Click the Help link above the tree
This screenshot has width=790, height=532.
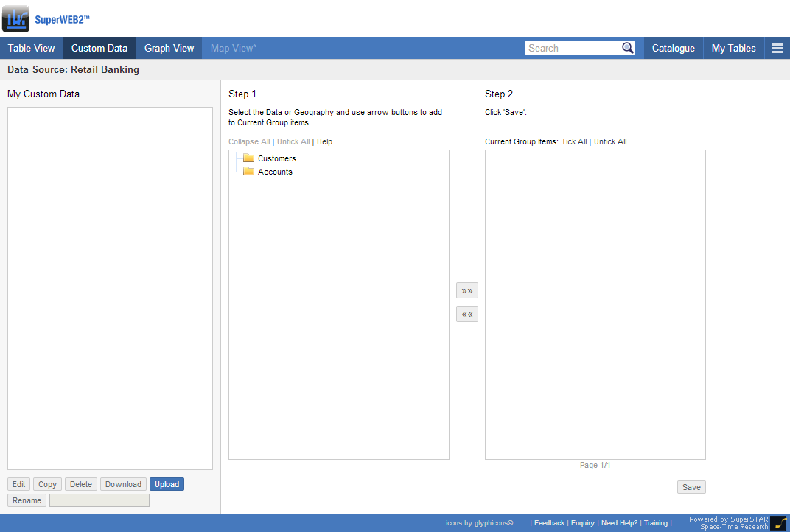[x=324, y=141]
